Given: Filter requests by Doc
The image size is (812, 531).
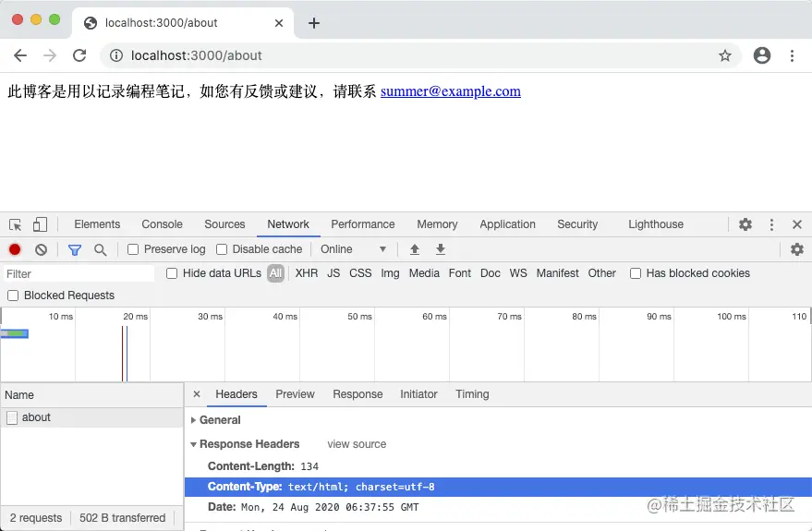Looking at the screenshot, I should [491, 273].
